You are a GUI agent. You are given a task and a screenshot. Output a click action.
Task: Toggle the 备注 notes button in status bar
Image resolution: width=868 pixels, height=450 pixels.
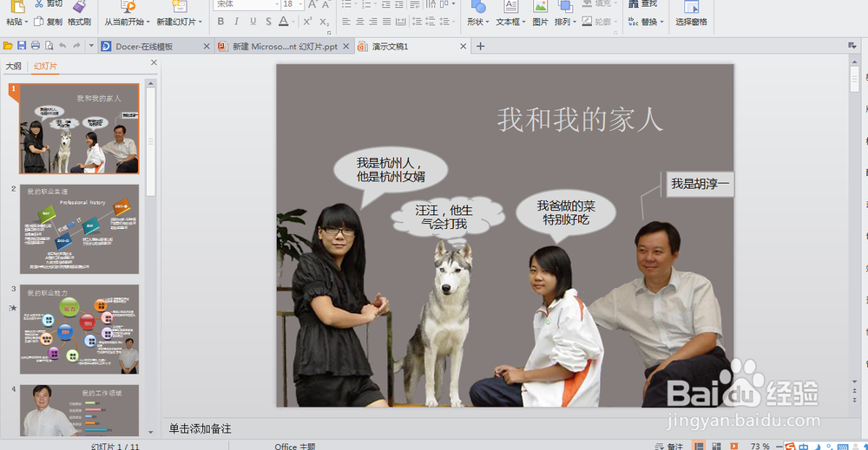click(668, 447)
